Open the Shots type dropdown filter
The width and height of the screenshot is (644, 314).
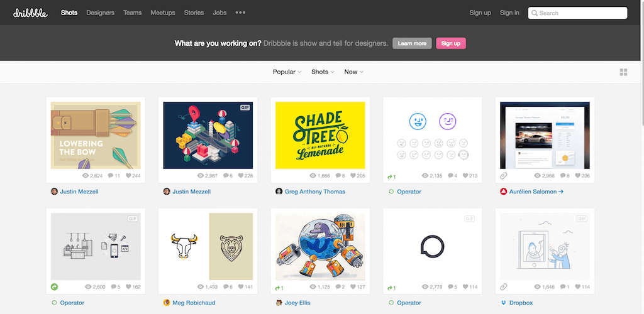click(x=323, y=72)
